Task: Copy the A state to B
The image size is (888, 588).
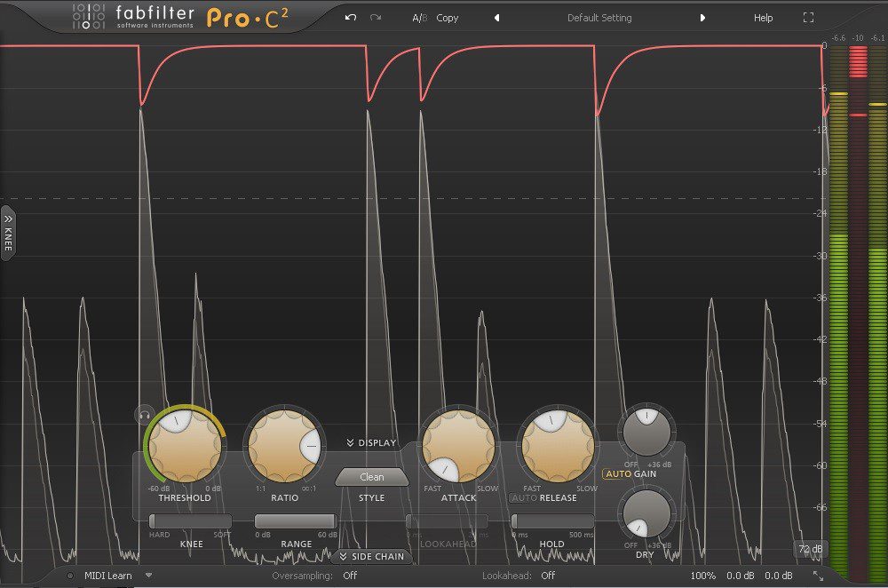Action: [448, 18]
